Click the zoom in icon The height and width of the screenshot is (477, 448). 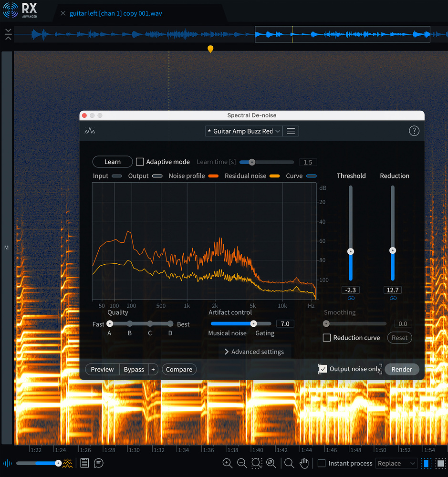point(228,463)
